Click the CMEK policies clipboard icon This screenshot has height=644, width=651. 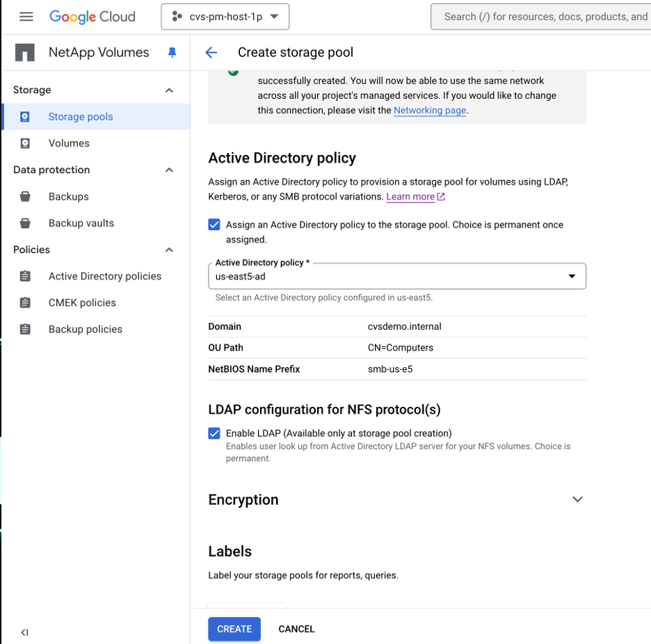click(x=25, y=303)
